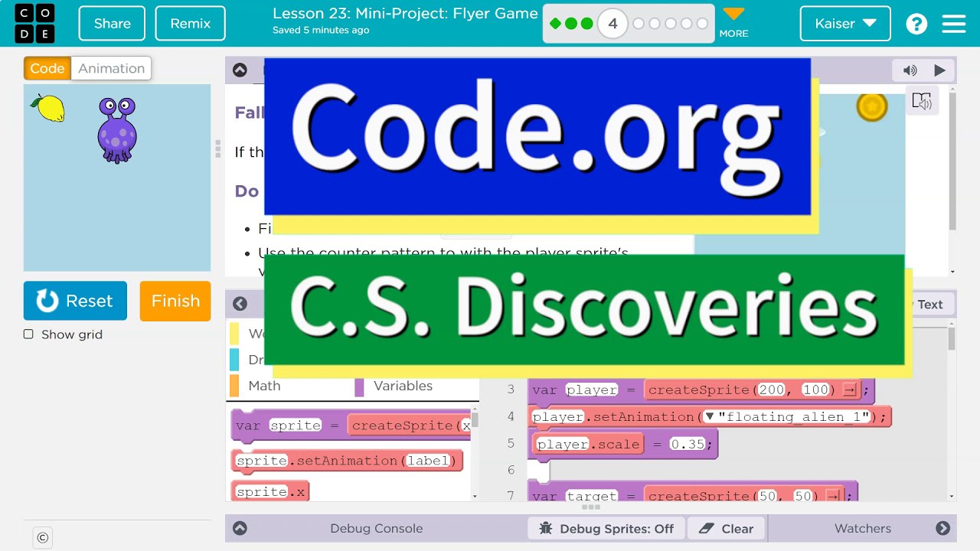The image size is (980, 551).
Task: Open the Watchers panel header
Action: click(862, 528)
